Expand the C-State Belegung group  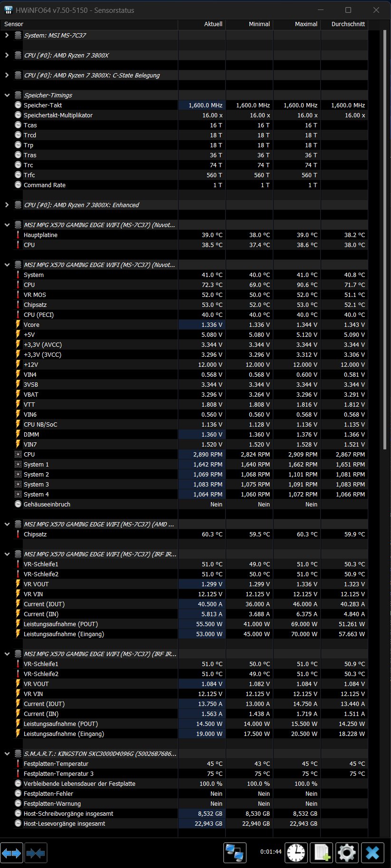click(7, 75)
